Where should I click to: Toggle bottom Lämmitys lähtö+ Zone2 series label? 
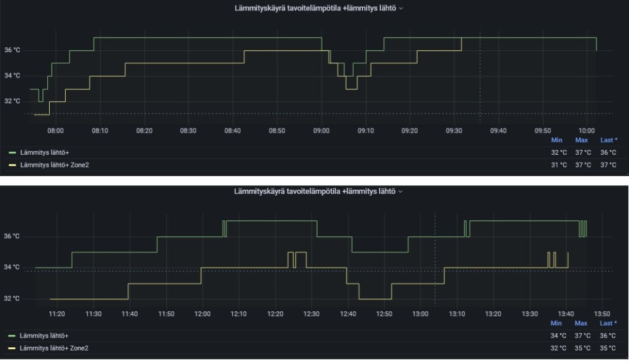tap(54, 349)
